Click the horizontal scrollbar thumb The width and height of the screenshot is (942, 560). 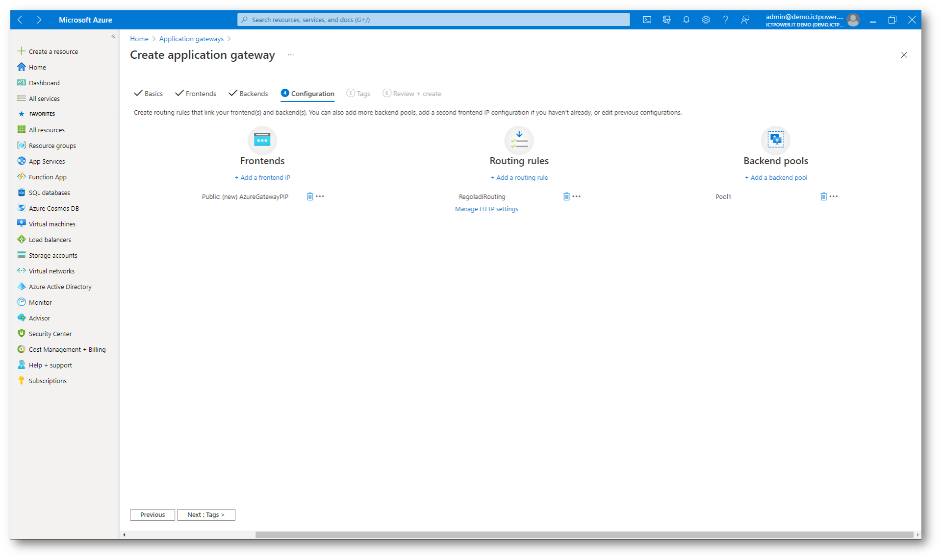point(584,535)
